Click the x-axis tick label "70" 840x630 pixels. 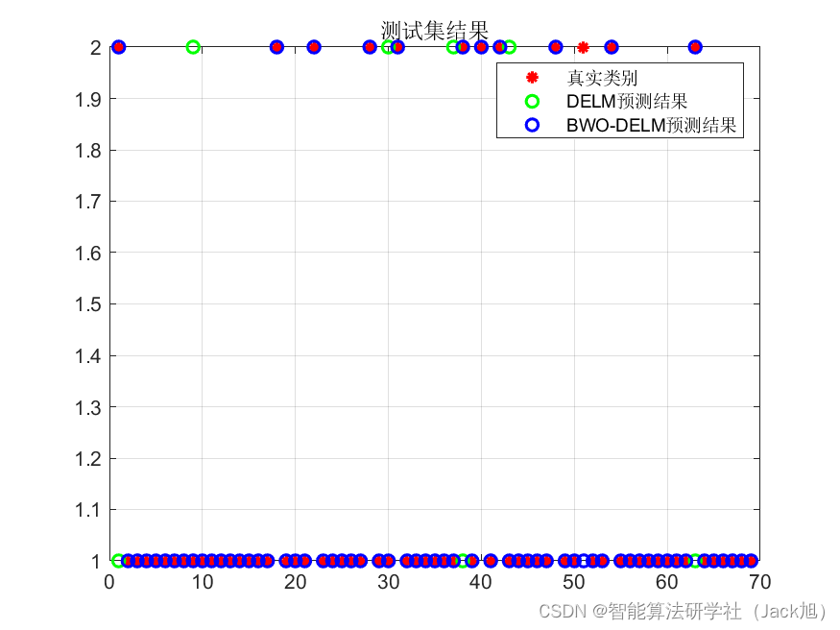pos(759,582)
